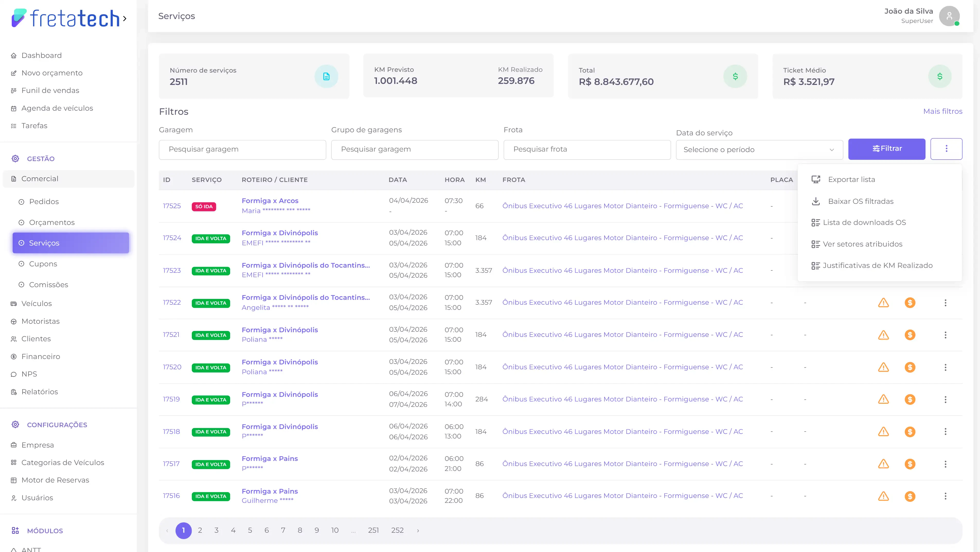Click the Número de serviços document icon
980x552 pixels.
coord(326,76)
